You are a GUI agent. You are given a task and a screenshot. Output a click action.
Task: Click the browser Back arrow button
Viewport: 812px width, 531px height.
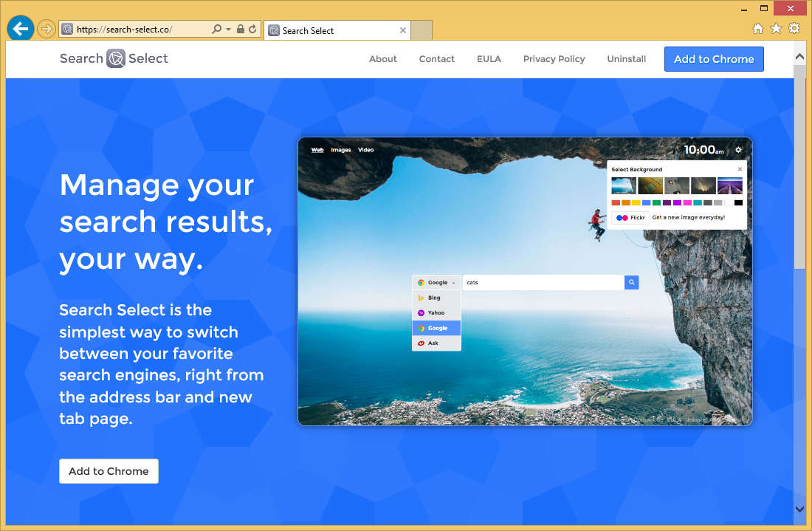(21, 29)
